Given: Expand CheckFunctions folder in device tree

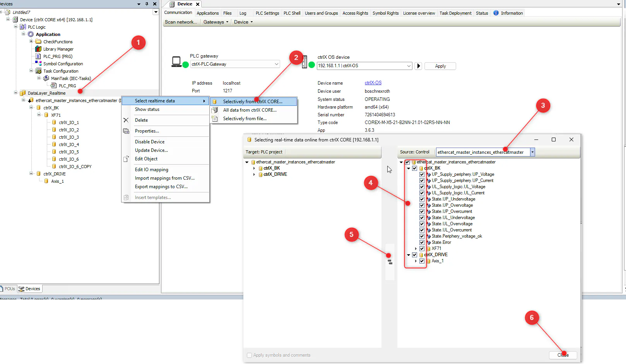Looking at the screenshot, I should pos(31,41).
